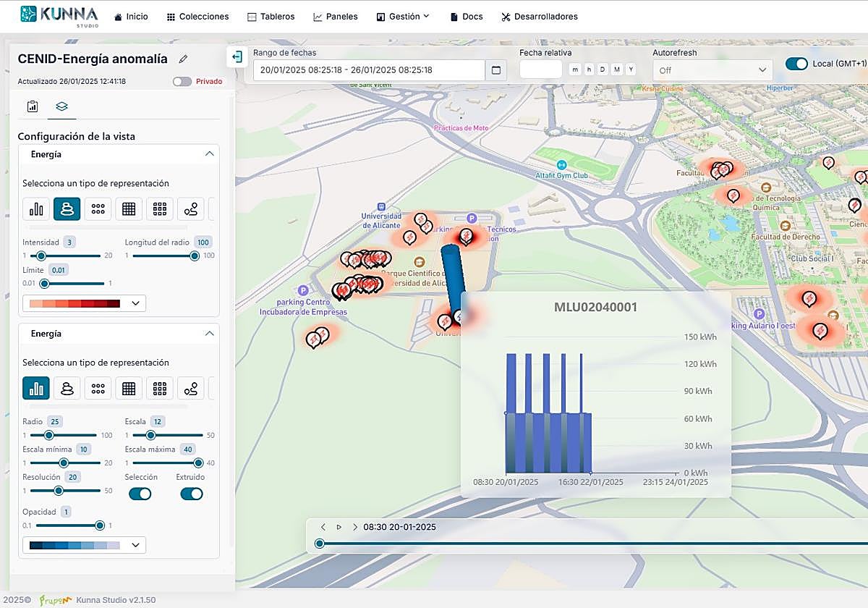Click the panel collapse arrow icon
Viewport: 868px width, 608px height.
click(x=237, y=57)
